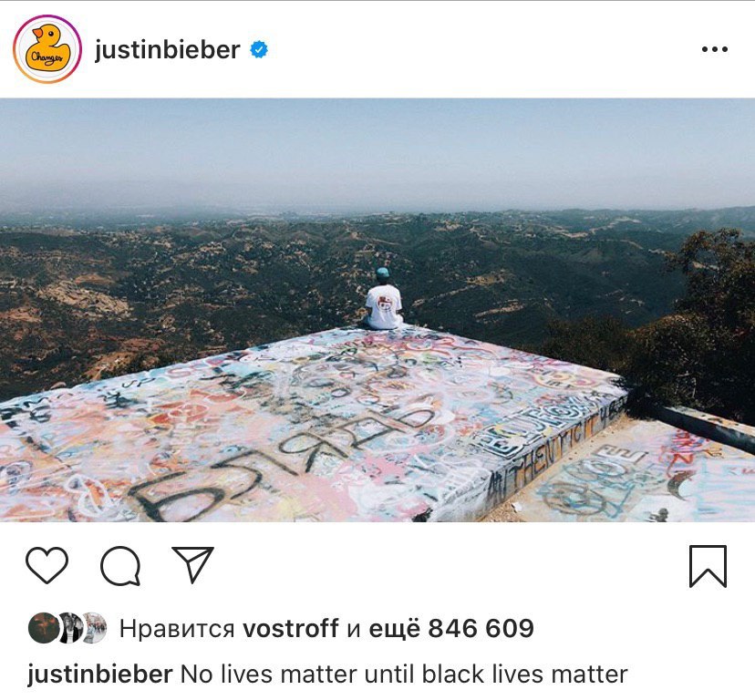Click the third liker avatar thumbnail
This screenshot has width=755, height=700.
95,628
